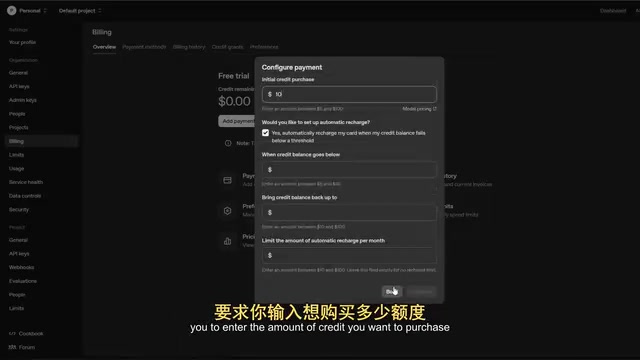Open Evaluations in sidebar
This screenshot has width=640, height=360.
(23, 281)
